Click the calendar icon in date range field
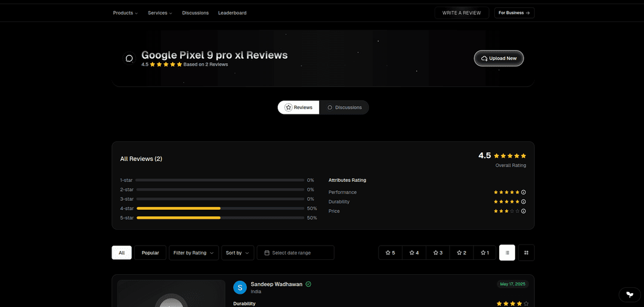Viewport: 644px width, 307px height. click(x=267, y=253)
